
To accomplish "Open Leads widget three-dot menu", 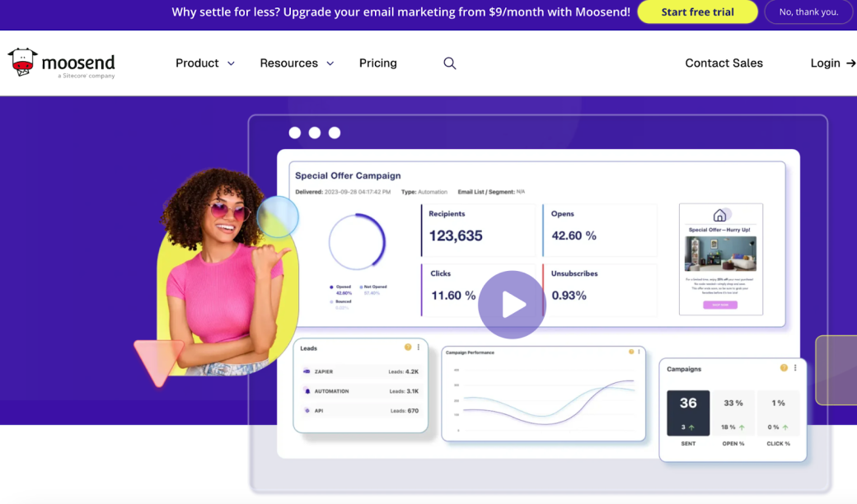I will coord(419,348).
